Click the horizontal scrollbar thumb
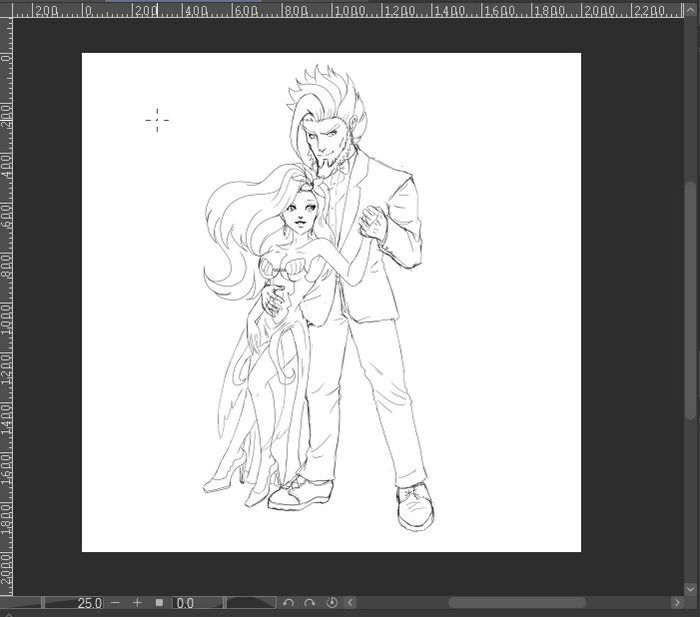 pyautogui.click(x=517, y=603)
